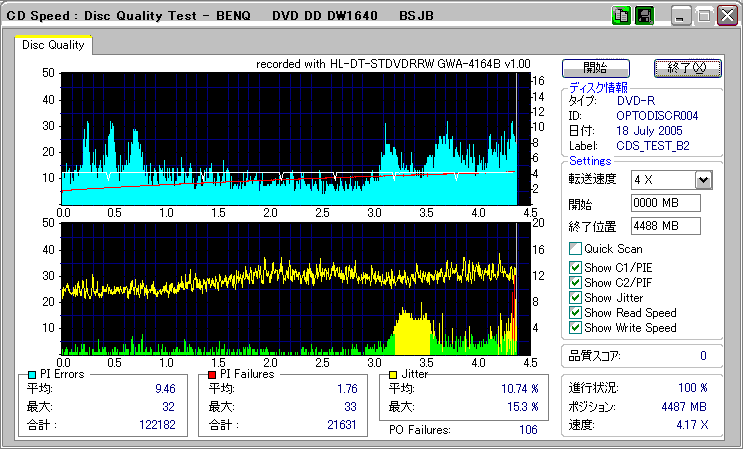The image size is (743, 449).
Task: Select the Disc Quality tab
Action: [53, 45]
